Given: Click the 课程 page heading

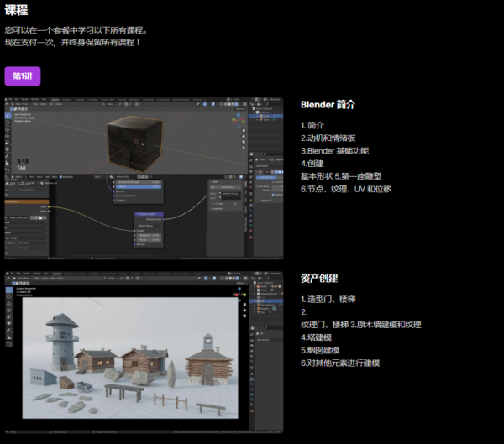Looking at the screenshot, I should pyautogui.click(x=16, y=9).
